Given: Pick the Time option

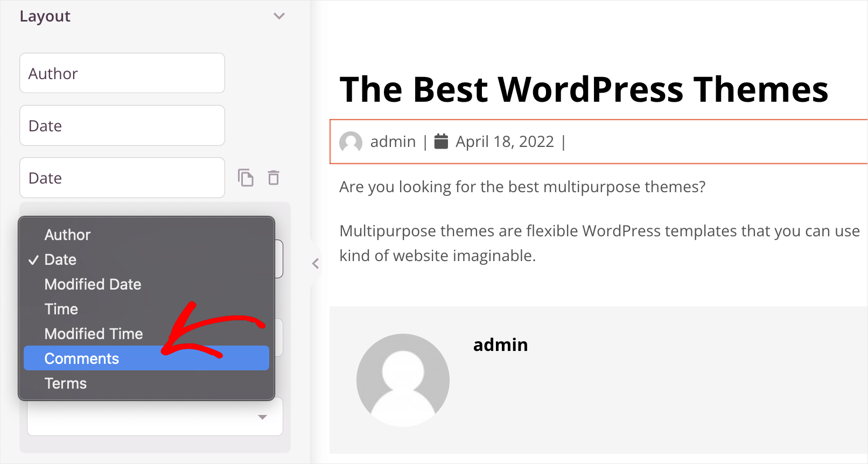Looking at the screenshot, I should (146, 309).
